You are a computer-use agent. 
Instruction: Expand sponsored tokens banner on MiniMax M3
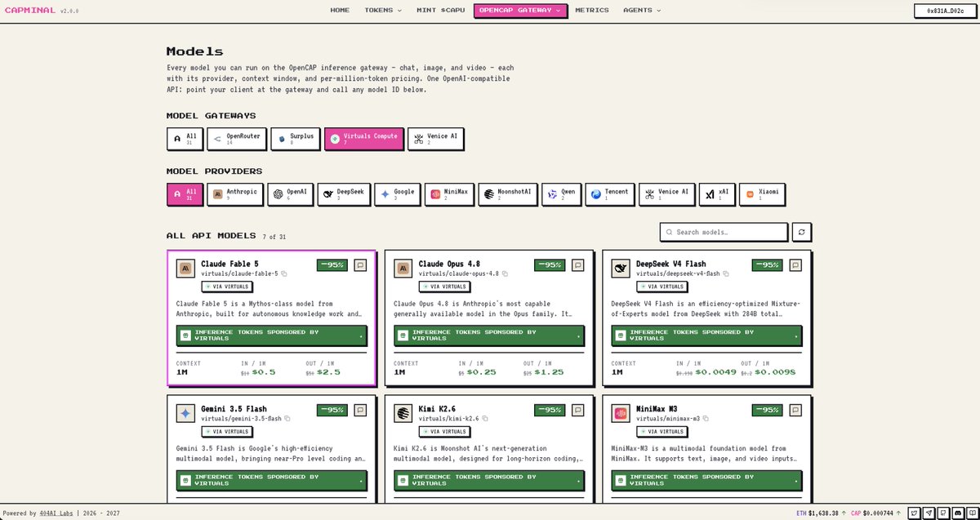707,480
